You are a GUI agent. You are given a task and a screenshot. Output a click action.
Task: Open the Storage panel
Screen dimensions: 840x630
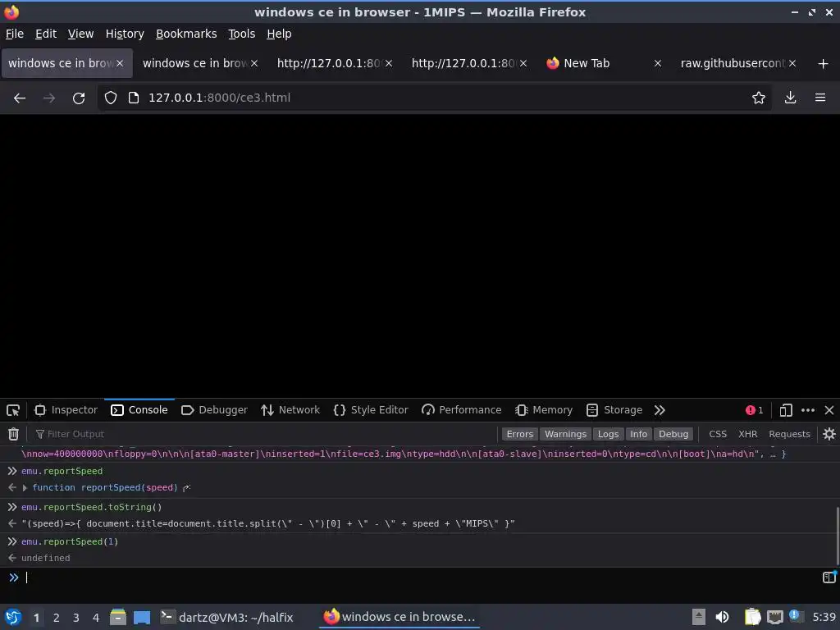[x=614, y=410]
